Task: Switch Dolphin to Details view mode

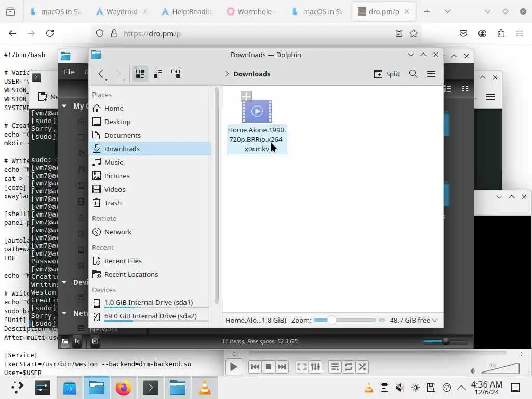Action: click(x=176, y=74)
